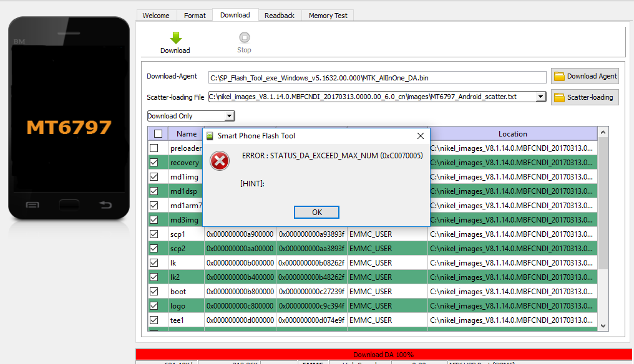The width and height of the screenshot is (634, 364).
Task: Open the Memory Test tab
Action: [x=328, y=16]
